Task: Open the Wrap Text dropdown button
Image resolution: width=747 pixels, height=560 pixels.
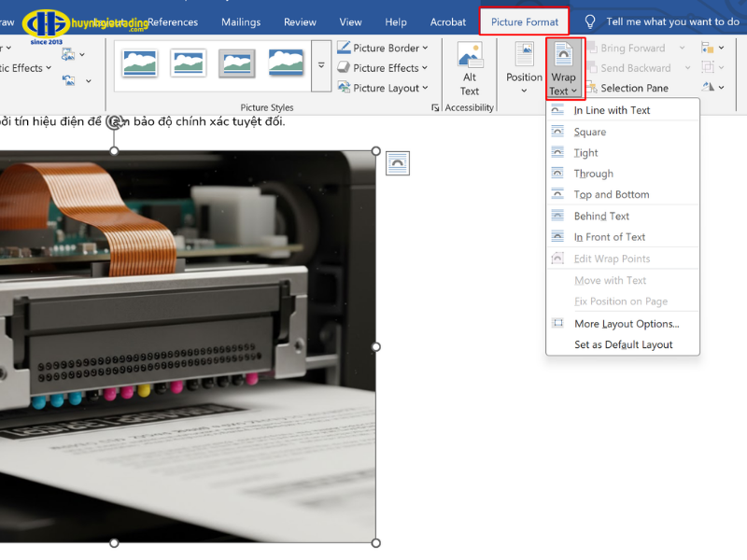Action: 564,69
